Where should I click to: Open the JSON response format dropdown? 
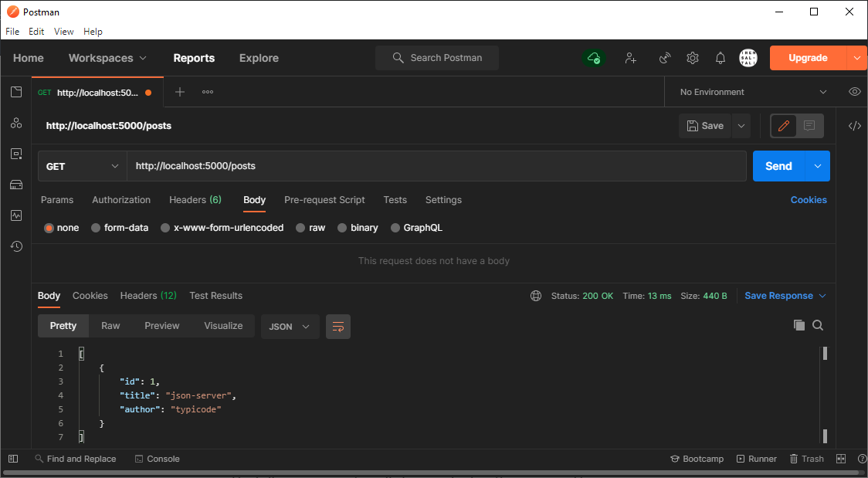pyautogui.click(x=290, y=326)
